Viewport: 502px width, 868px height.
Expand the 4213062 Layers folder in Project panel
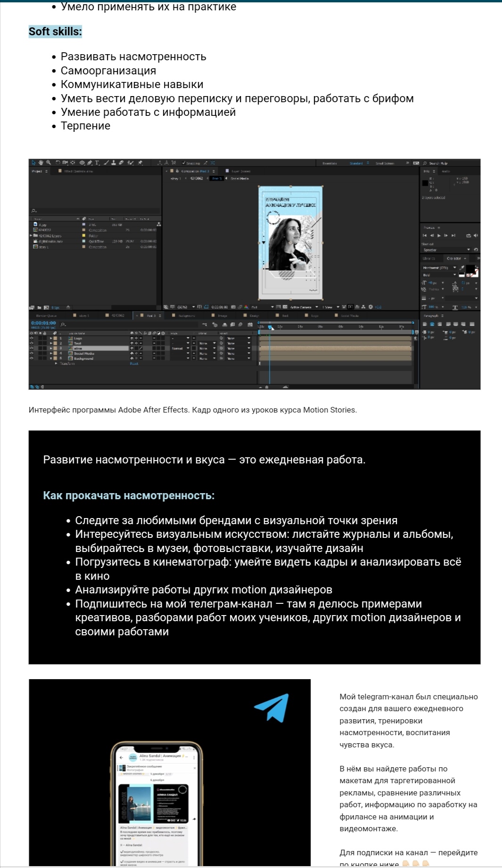(31, 235)
